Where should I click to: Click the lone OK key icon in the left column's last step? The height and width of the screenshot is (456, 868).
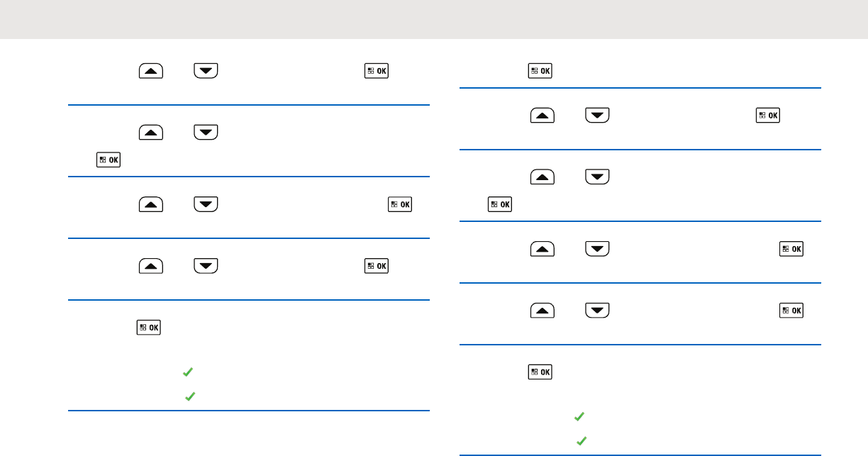(150, 328)
